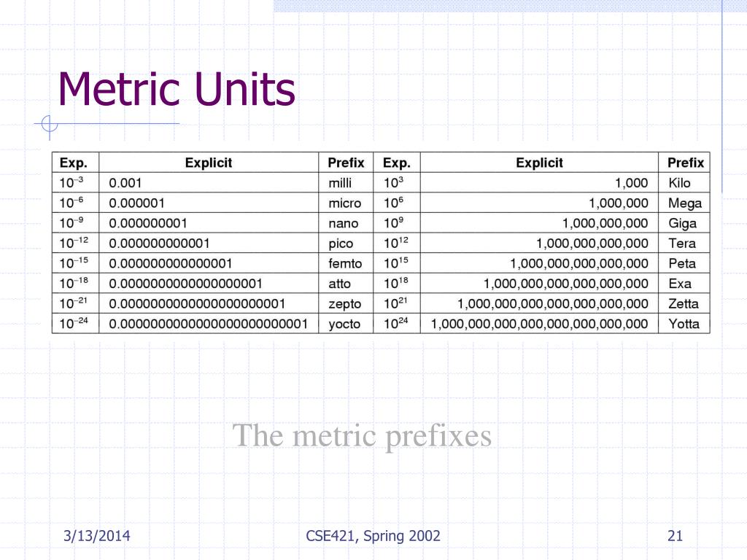Screen dimensions: 747x560
Task: Click the caption 'The metric prefixes'
Action: coord(362,436)
